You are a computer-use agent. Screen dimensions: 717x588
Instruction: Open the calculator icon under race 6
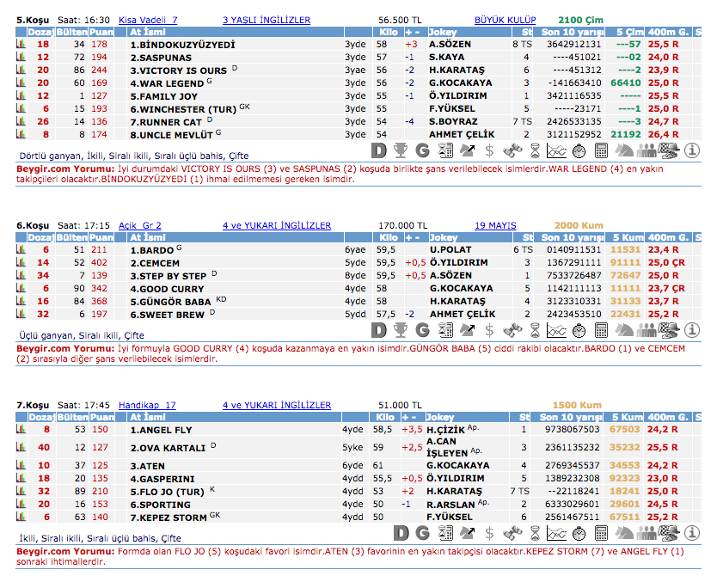point(601,329)
